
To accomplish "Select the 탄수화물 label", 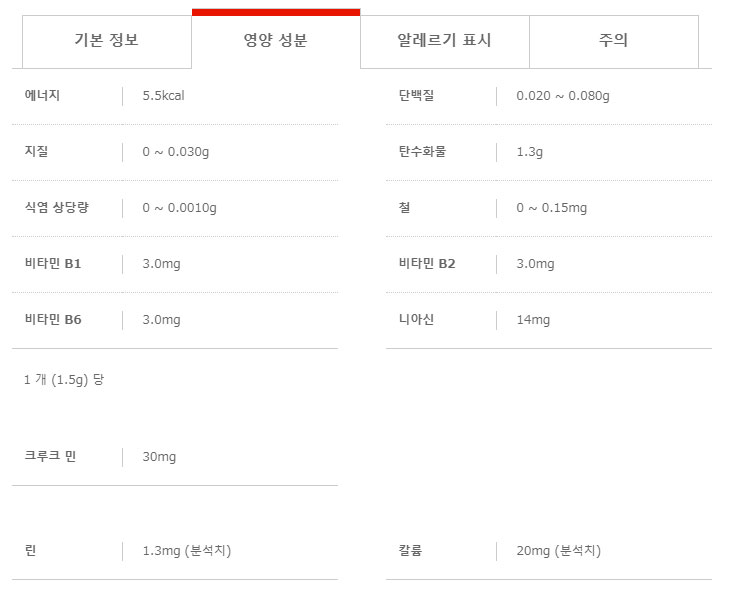I will (x=422, y=152).
